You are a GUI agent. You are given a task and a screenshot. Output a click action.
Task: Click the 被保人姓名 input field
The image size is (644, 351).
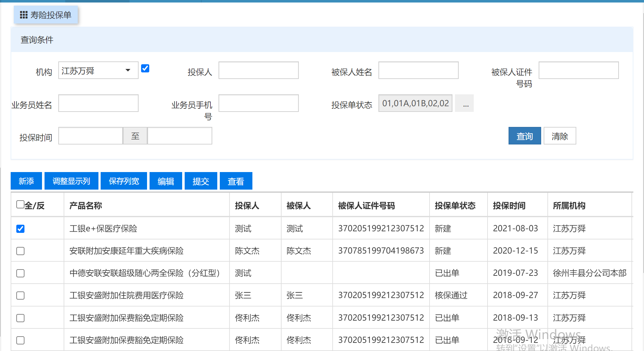click(418, 71)
